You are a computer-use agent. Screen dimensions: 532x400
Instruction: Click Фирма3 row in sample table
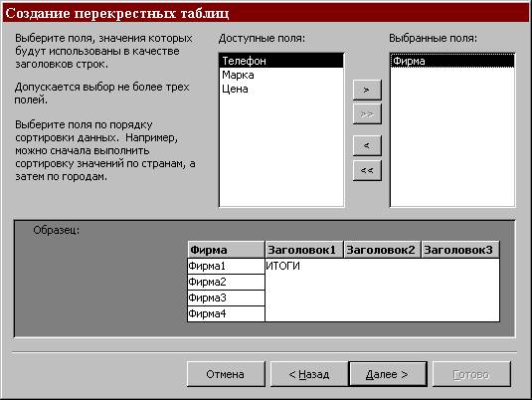coord(226,298)
